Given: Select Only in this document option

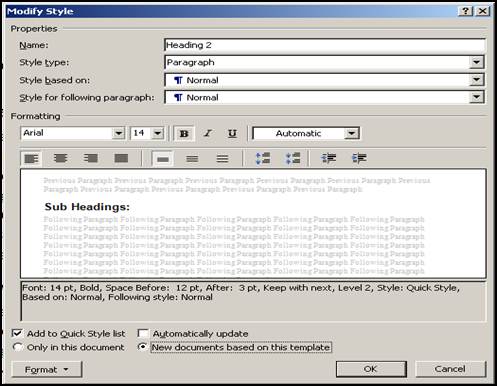Looking at the screenshot, I should tap(17, 347).
